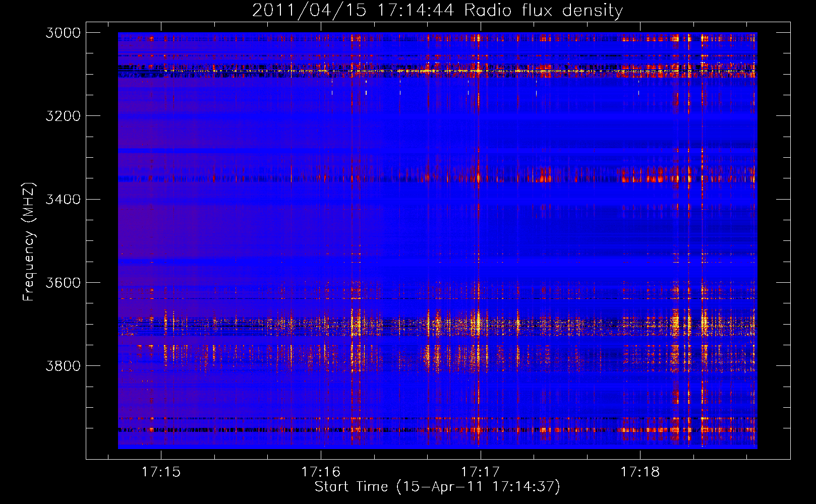
Task: Click the 3000 frequency tick label
Action: (63, 33)
